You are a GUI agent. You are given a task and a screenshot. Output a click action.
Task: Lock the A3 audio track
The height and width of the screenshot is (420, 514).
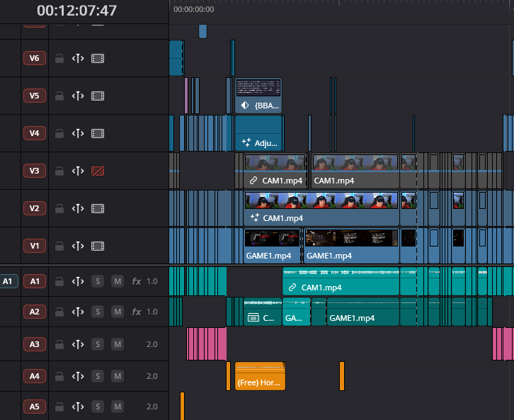click(x=59, y=344)
